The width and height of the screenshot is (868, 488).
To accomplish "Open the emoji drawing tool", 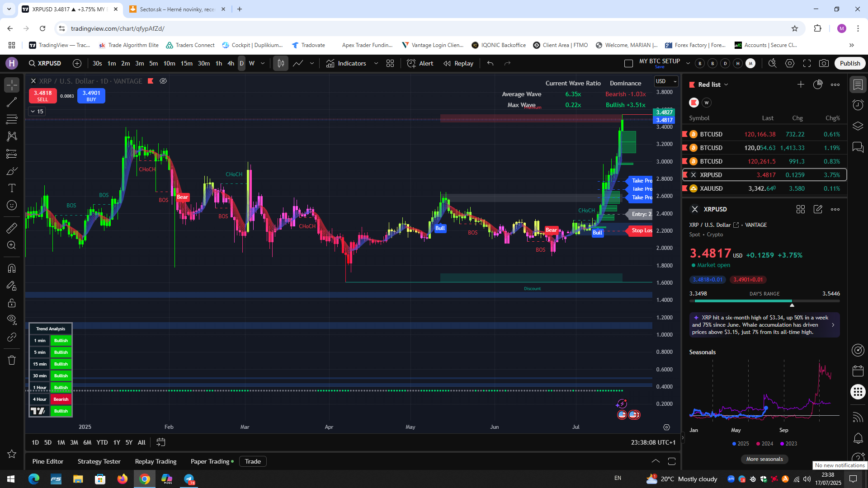I will pos(12,206).
